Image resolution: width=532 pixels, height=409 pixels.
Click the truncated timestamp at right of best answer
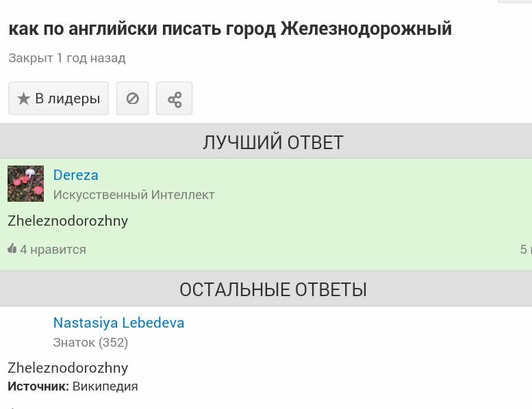click(526, 250)
